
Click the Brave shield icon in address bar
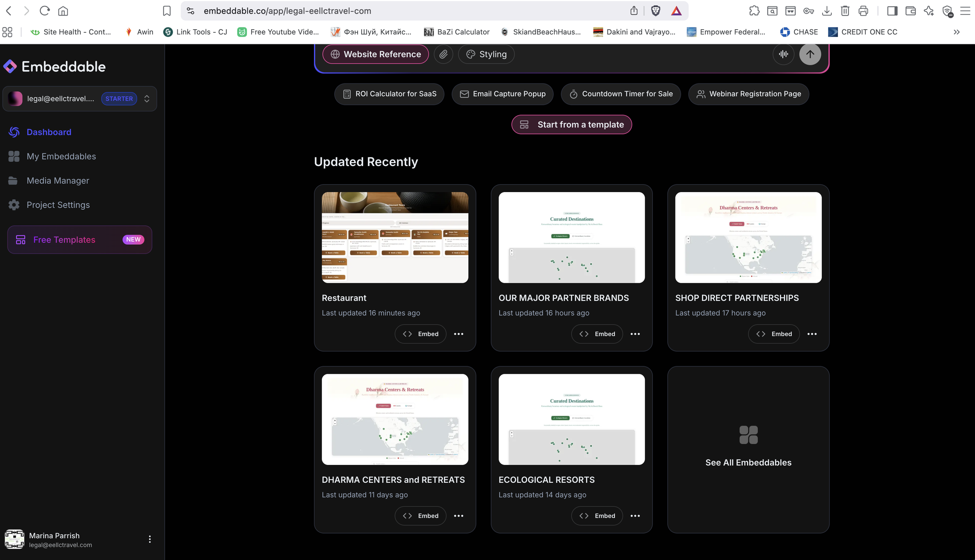tap(656, 11)
